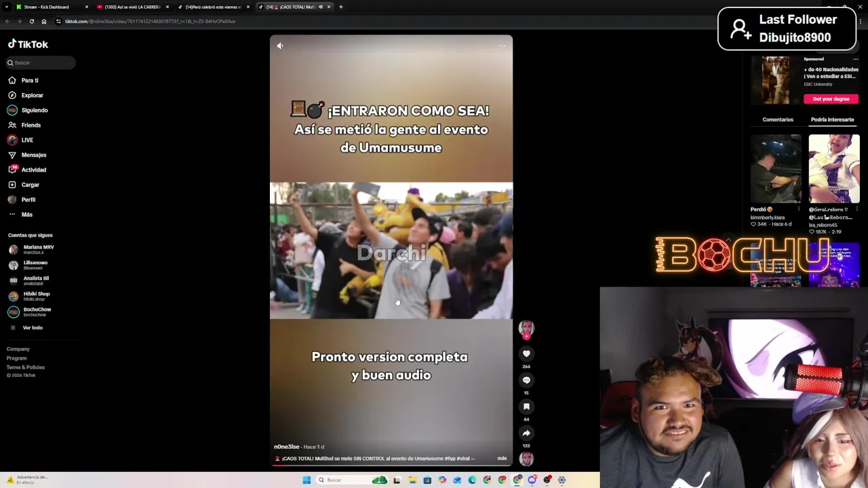Switch to 'Perú celebró este viernes' tab
Screen dimensions: 868x488
click(x=213, y=7)
